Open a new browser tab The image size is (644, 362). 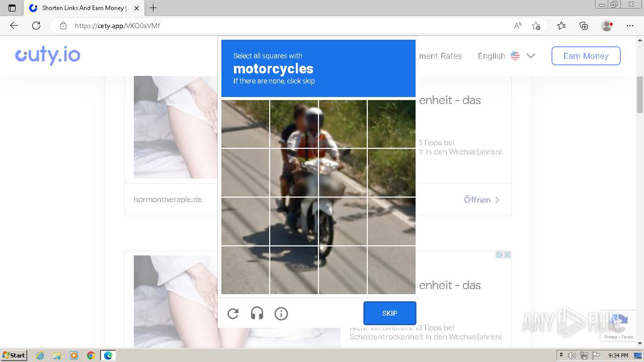point(153,8)
